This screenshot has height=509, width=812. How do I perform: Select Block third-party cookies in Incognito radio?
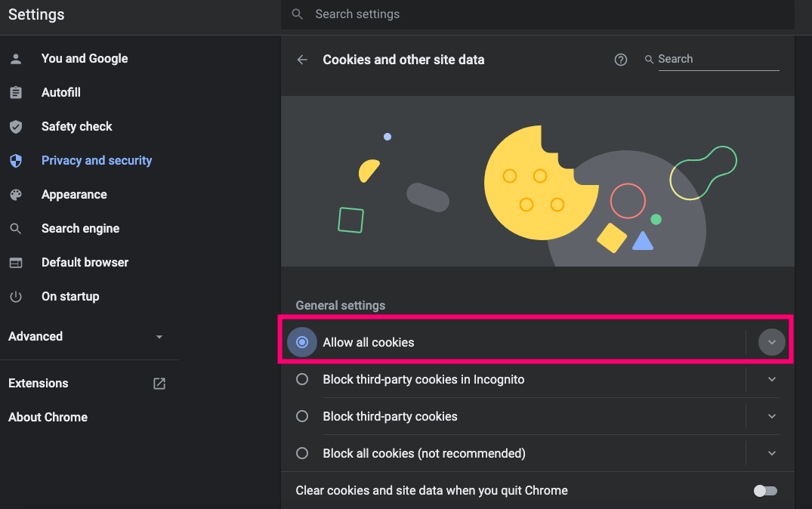coord(302,380)
